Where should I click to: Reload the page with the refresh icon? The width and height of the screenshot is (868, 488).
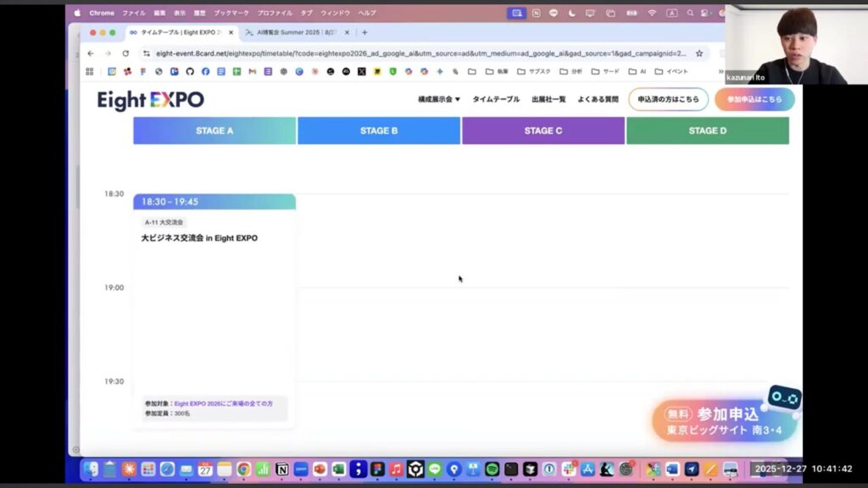[x=125, y=53]
